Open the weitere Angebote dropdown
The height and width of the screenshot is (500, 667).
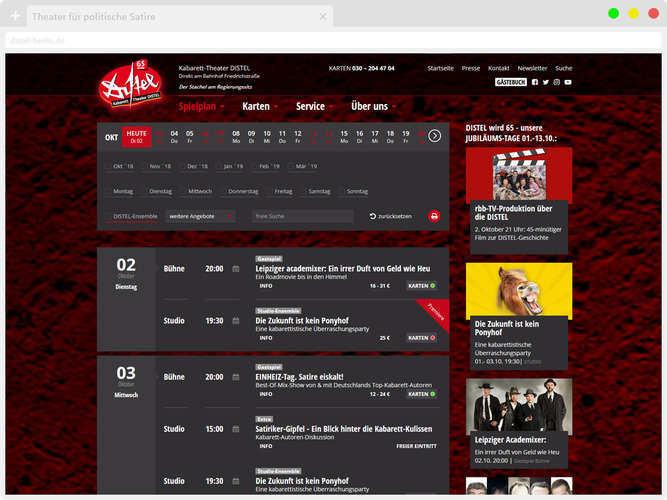click(200, 216)
